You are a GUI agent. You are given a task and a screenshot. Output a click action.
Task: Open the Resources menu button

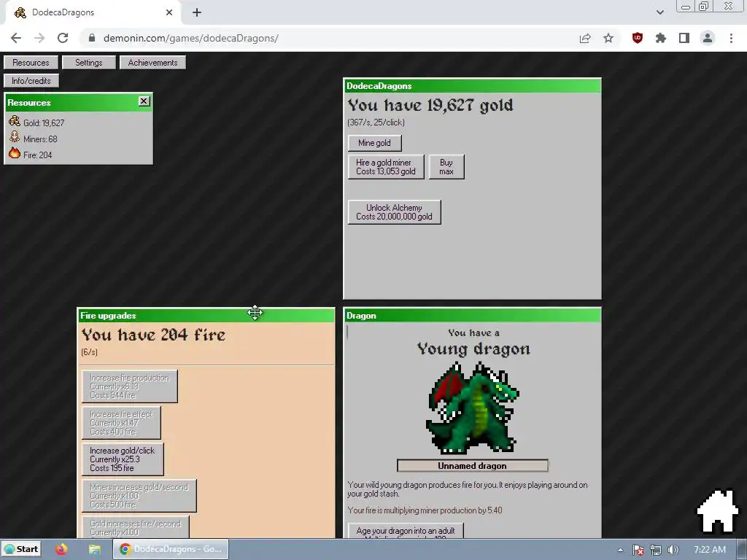pos(31,63)
